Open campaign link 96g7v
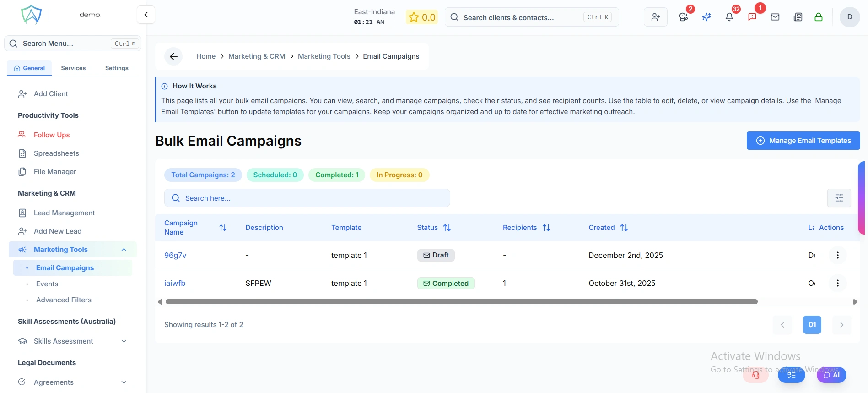The height and width of the screenshot is (393, 868). tap(175, 255)
